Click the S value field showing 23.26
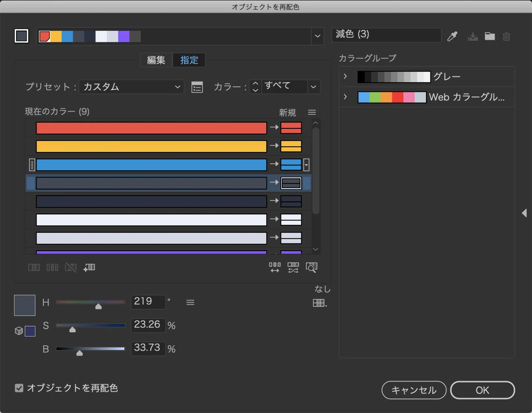 pyautogui.click(x=148, y=325)
